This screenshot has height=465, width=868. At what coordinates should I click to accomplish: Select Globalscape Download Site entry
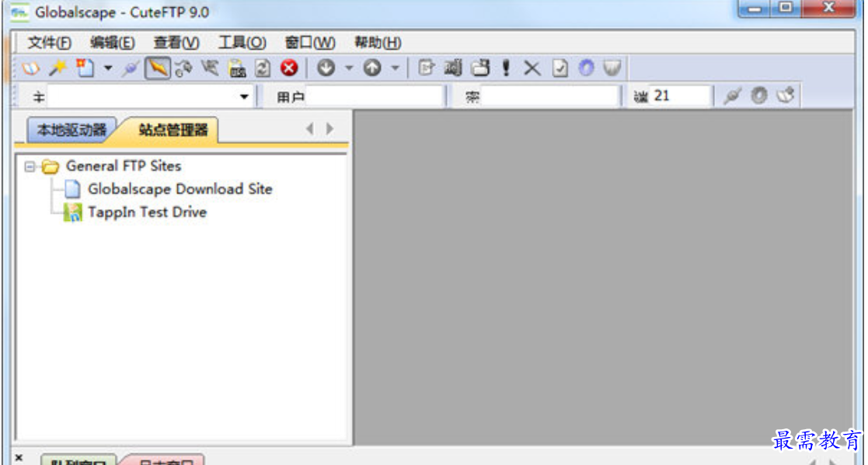coord(180,189)
